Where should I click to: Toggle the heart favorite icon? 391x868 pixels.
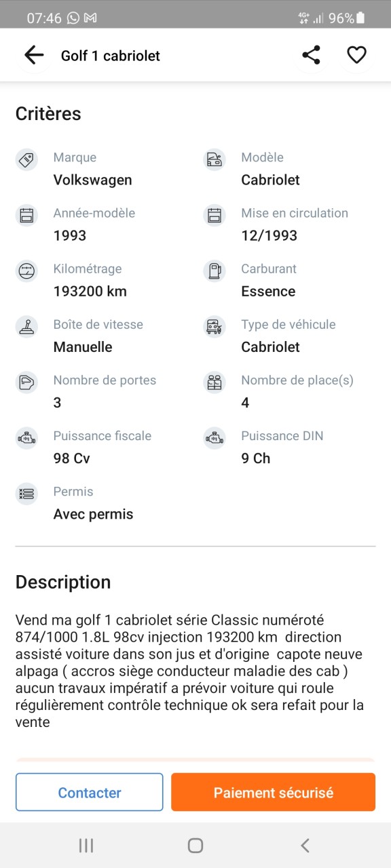(x=356, y=56)
